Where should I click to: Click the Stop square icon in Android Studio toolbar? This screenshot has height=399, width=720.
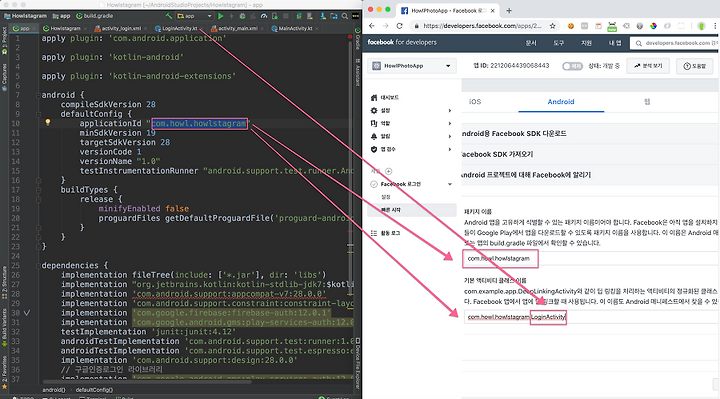coord(286,16)
